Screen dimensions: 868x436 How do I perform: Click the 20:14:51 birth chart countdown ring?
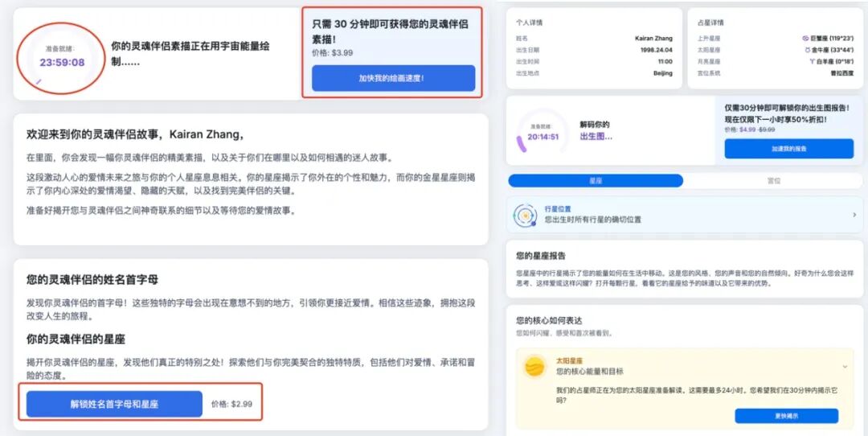click(543, 131)
